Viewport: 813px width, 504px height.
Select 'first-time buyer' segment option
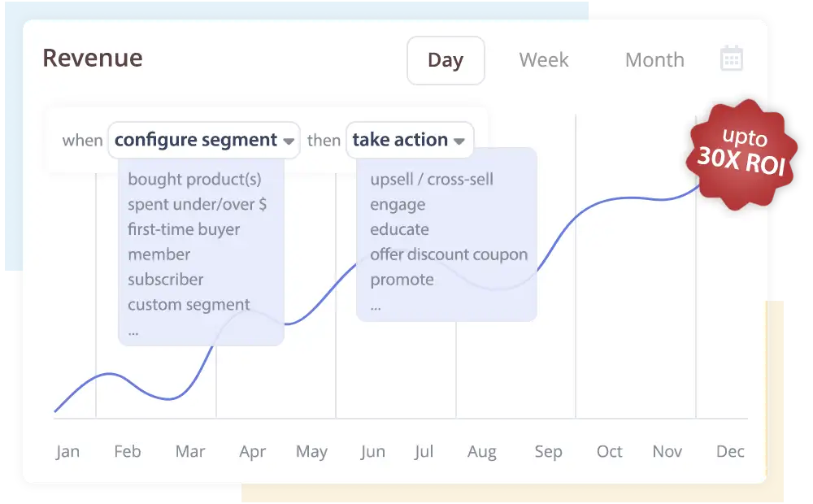tap(182, 229)
